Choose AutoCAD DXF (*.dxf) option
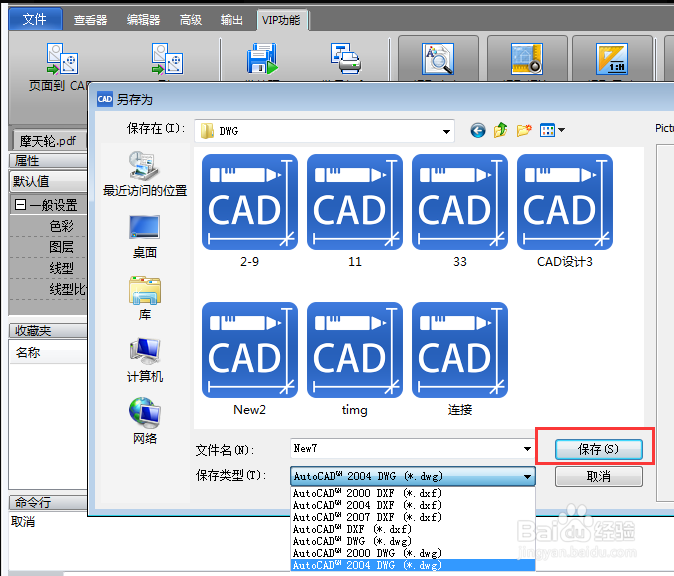The width and height of the screenshot is (674, 576). [x=413, y=529]
